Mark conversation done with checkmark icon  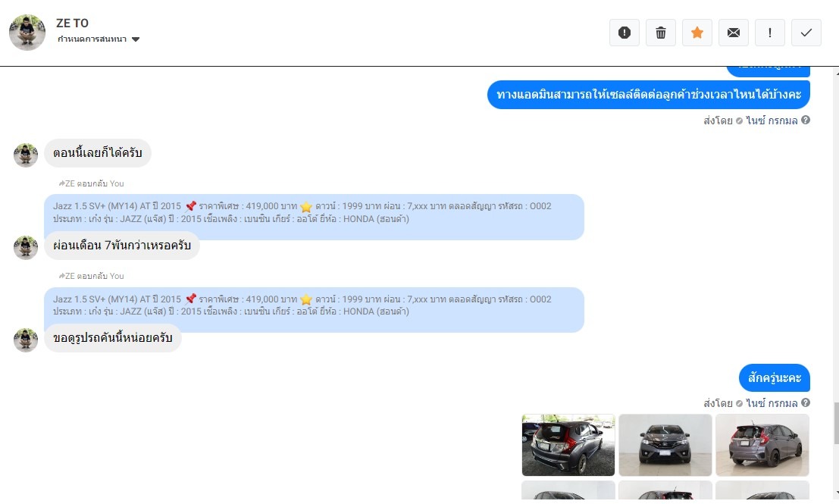point(806,33)
